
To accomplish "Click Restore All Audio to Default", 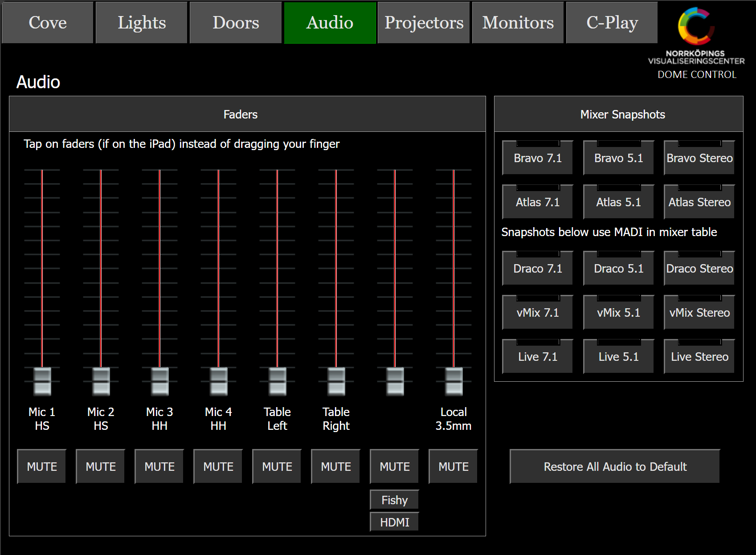I will coord(615,466).
